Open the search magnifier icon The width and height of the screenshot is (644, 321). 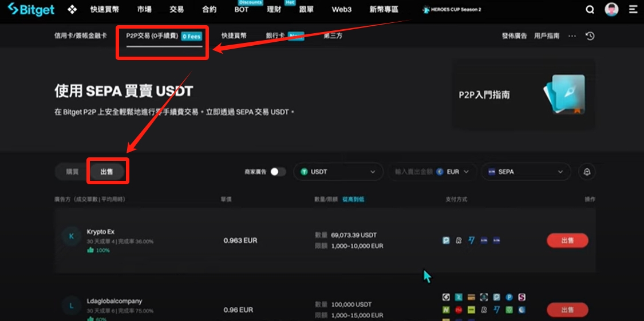pyautogui.click(x=590, y=10)
